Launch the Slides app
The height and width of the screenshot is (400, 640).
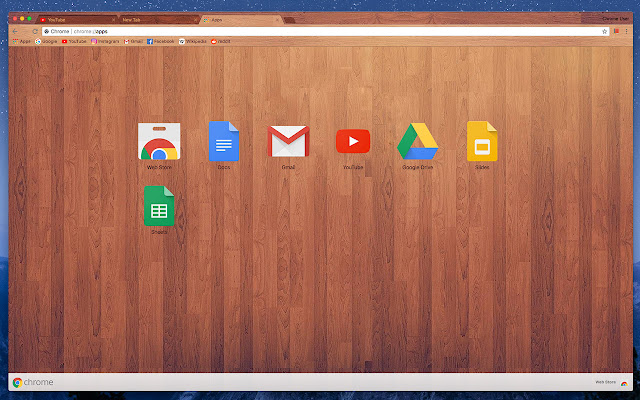pos(482,141)
